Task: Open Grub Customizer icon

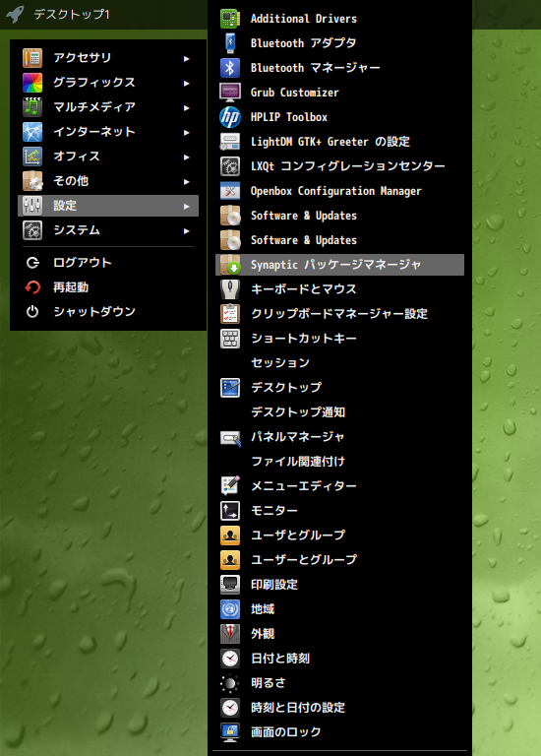Action: [230, 93]
